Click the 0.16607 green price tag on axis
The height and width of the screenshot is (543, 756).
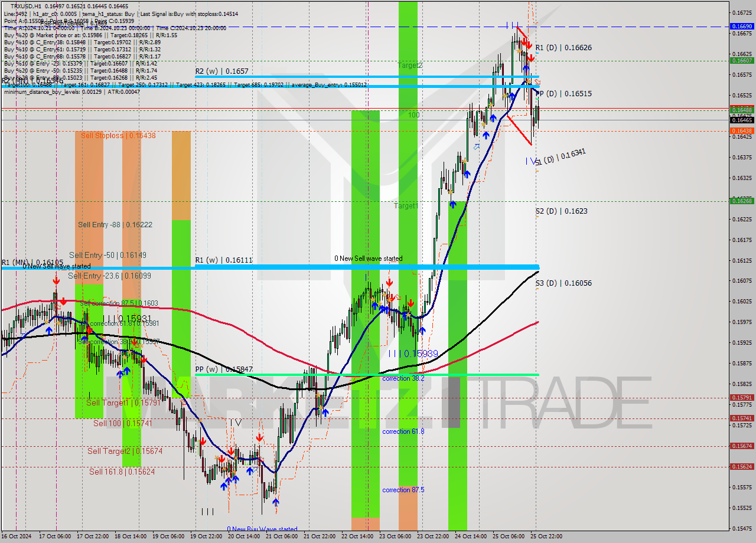point(742,60)
